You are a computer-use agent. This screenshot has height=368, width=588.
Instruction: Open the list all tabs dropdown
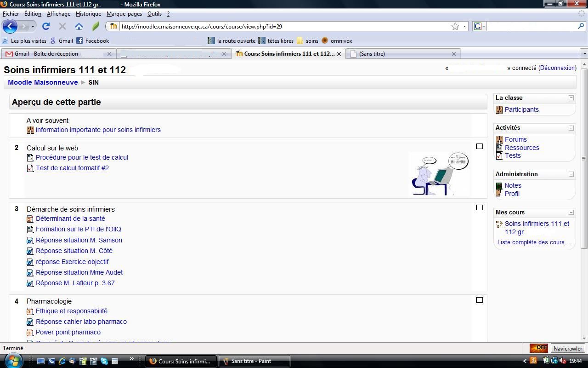click(584, 54)
